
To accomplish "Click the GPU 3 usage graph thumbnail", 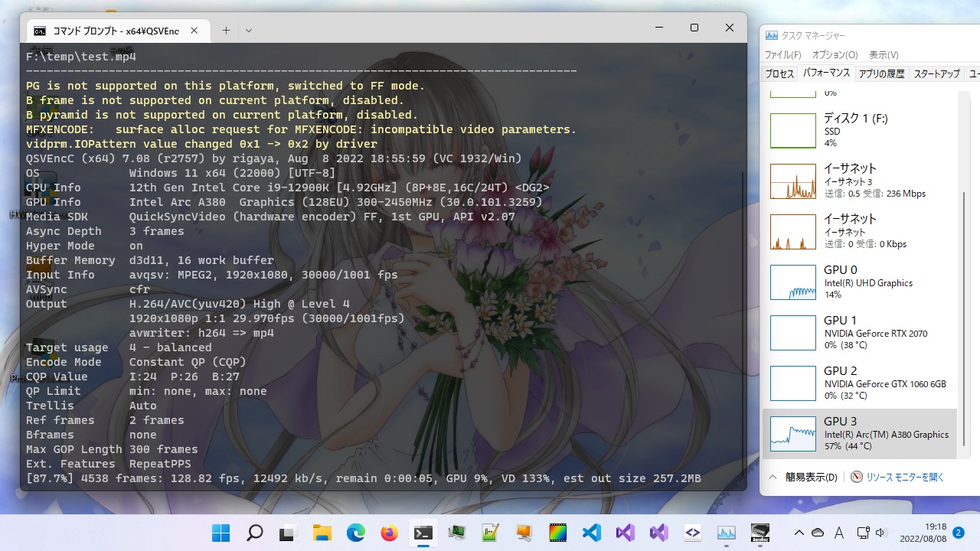I will [793, 434].
